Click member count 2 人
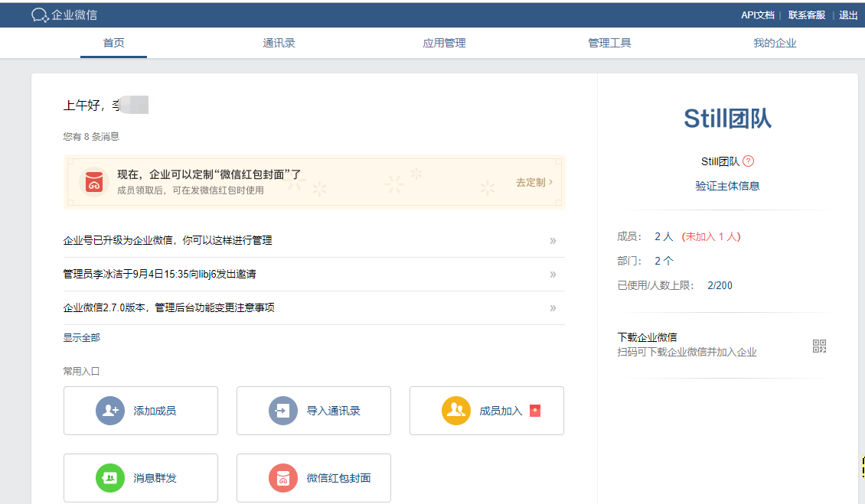This screenshot has height=504, width=865. [x=664, y=236]
